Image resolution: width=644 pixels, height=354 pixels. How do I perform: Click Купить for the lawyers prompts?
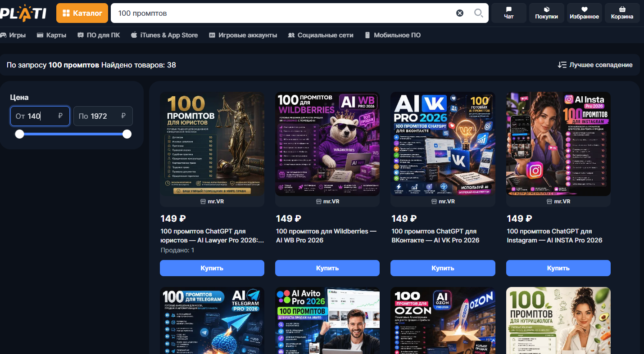pos(212,268)
